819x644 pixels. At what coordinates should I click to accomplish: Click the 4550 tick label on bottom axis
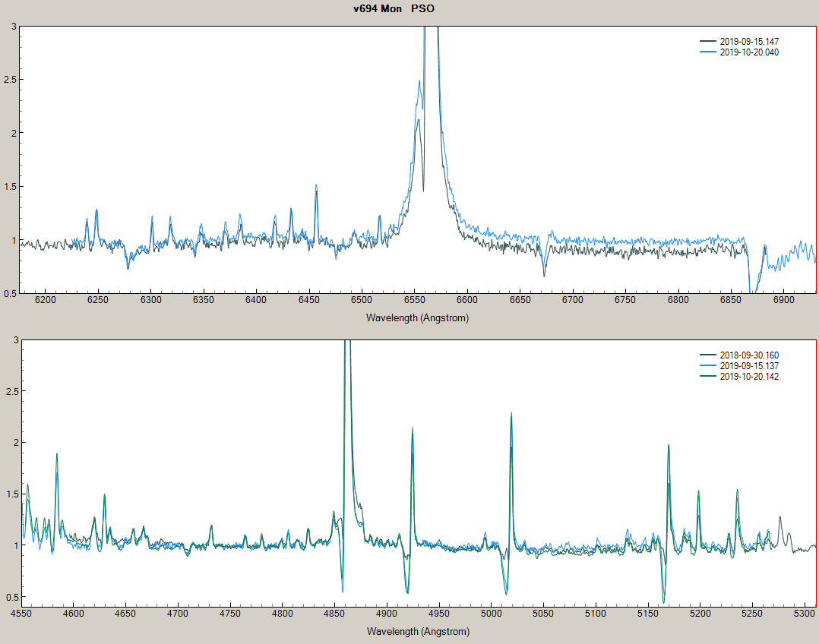click(x=21, y=613)
